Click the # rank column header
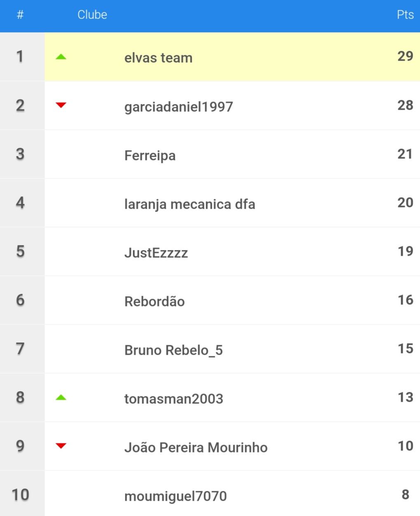The image size is (420, 516). point(20,15)
